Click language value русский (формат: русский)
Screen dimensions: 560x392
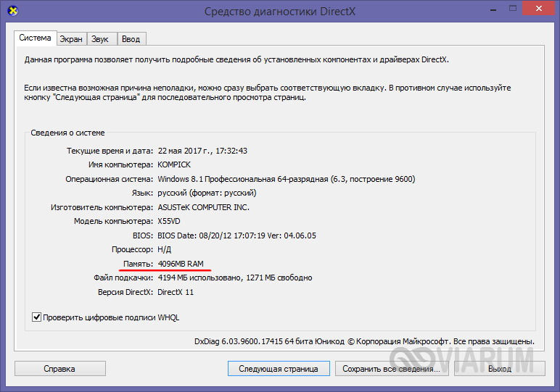click(x=207, y=193)
